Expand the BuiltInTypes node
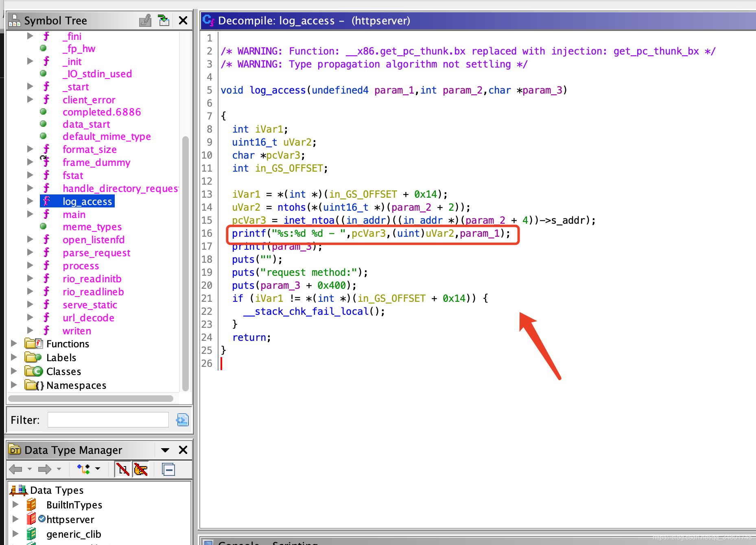The width and height of the screenshot is (756, 545). [x=15, y=504]
